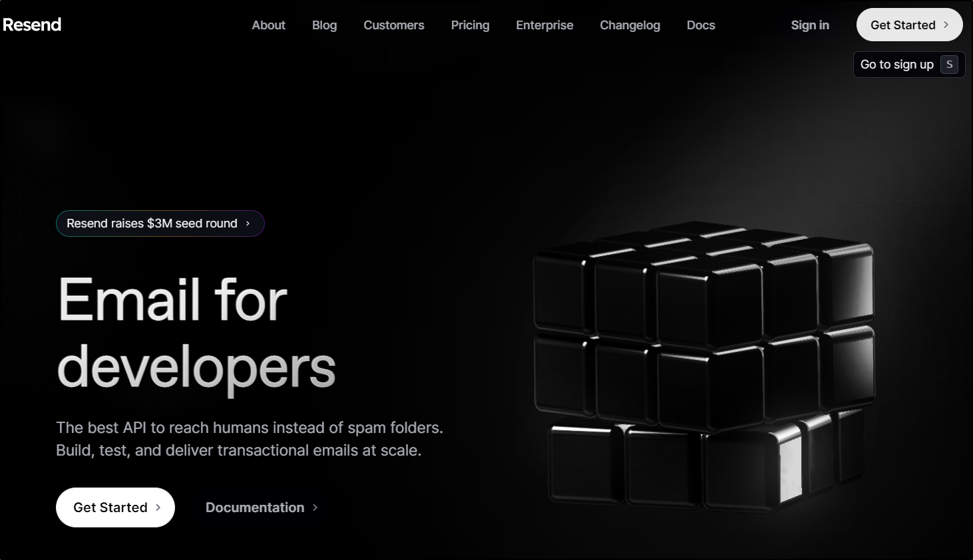This screenshot has width=973, height=560.
Task: Open the Documentation link
Action: [261, 507]
